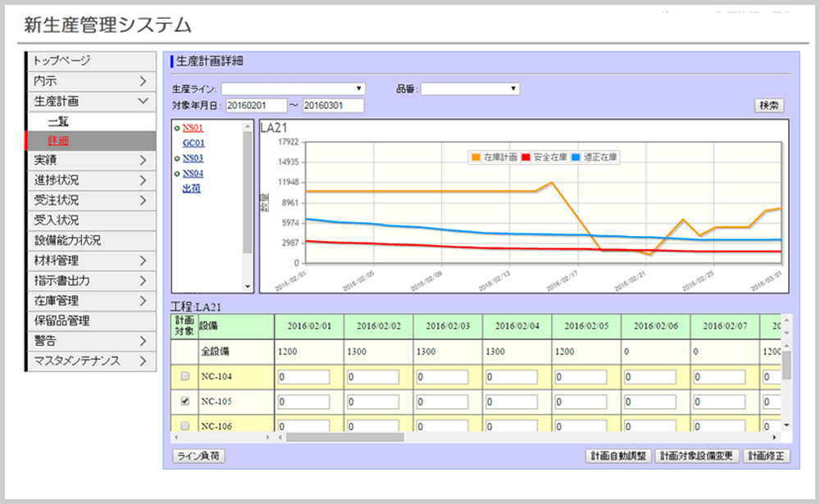This screenshot has height=504, width=820.
Task: Select the red 安全在庫 legend marker
Action: tap(525, 156)
